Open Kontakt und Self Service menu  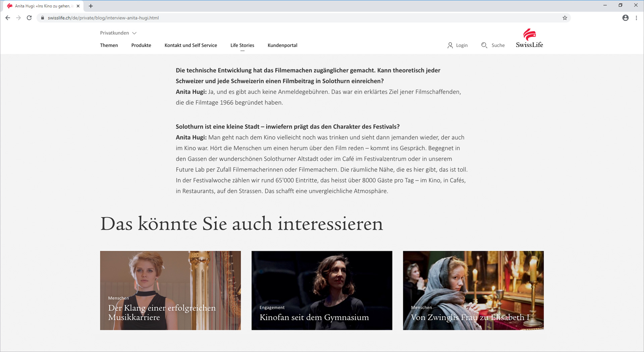click(191, 45)
